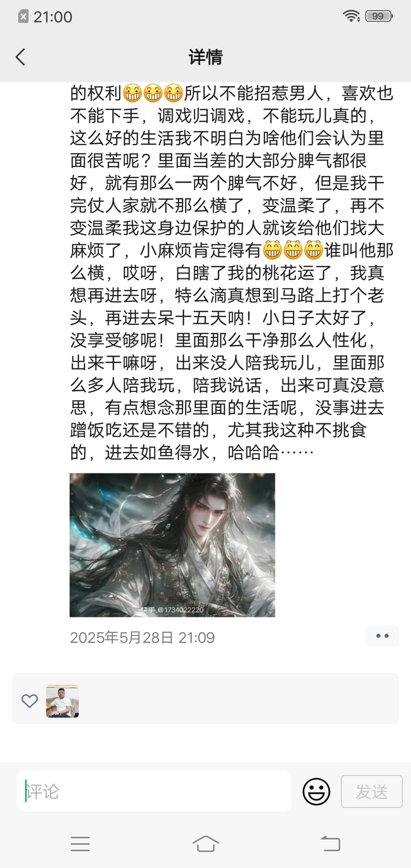Tap the 详情 page title
Viewport: 411px width, 868px height.
pyautogui.click(x=205, y=57)
